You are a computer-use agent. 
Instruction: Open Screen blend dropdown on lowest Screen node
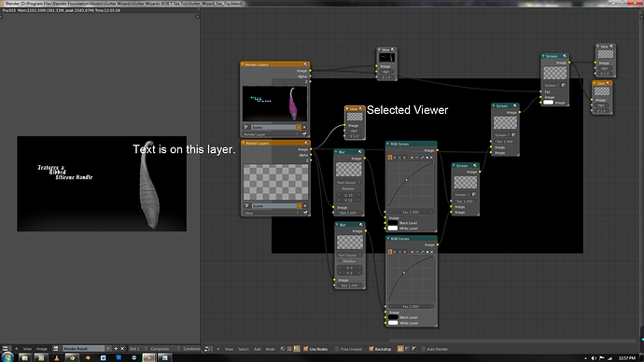point(462,195)
